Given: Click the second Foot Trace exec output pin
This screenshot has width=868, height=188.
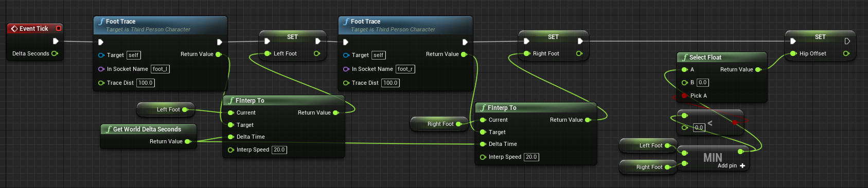Looking at the screenshot, I should pos(465,42).
